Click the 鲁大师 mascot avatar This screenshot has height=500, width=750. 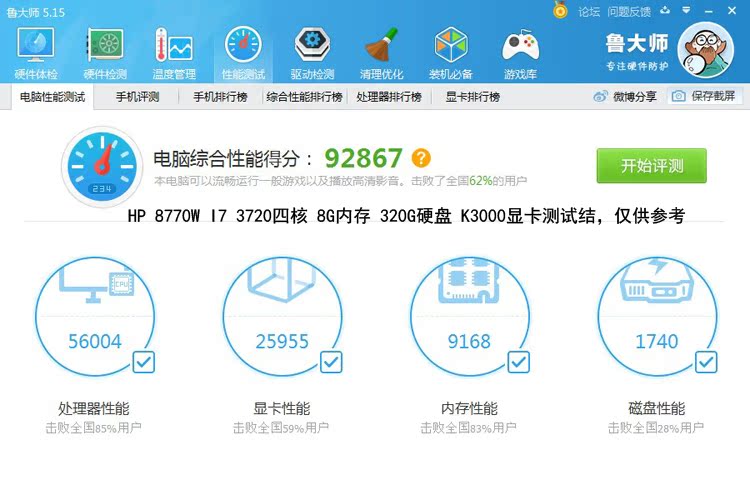point(706,50)
